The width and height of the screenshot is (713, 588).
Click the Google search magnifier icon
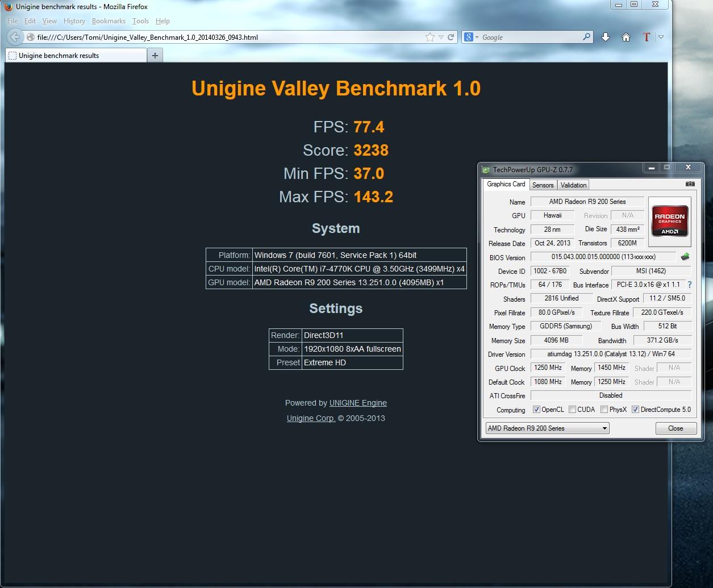[x=587, y=37]
